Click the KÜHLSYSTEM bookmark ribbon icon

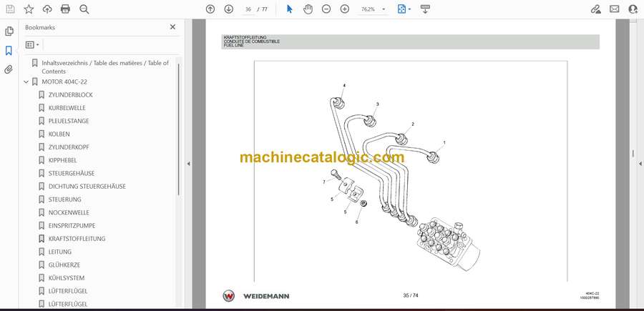pyautogui.click(x=42, y=278)
